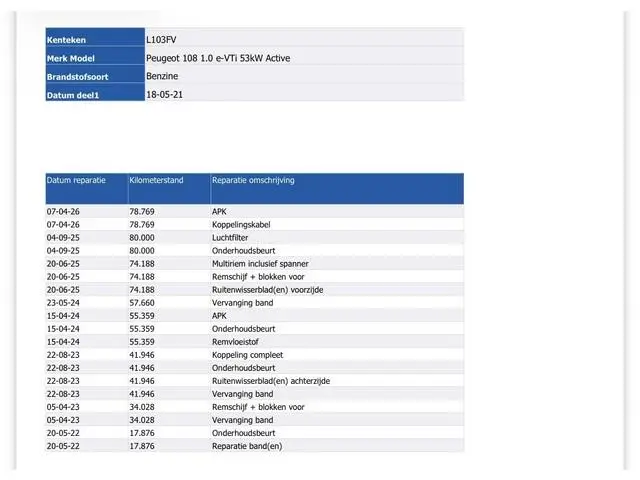Select the license plate value L103FV
This screenshot has width=640, height=480.
161,40
